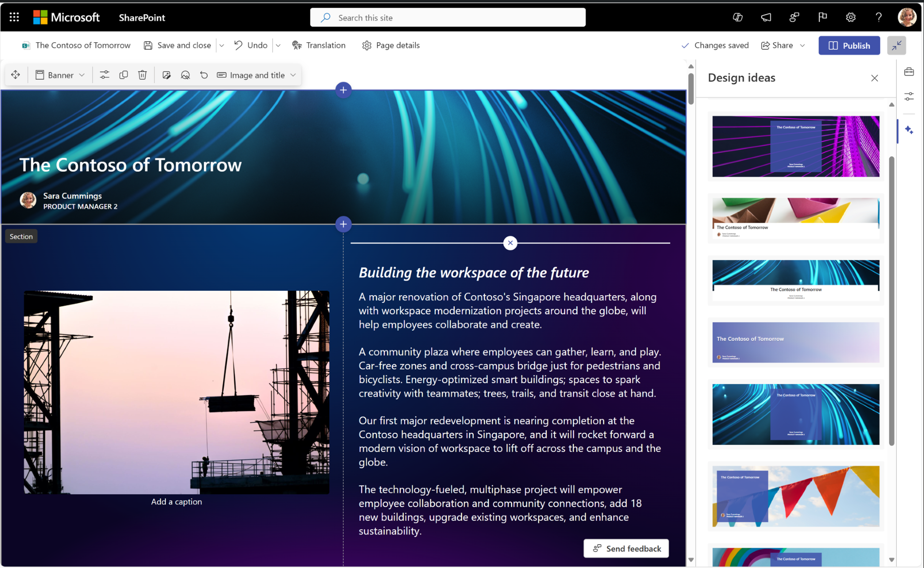Image resolution: width=924 pixels, height=568 pixels.
Task: Expand the Banner web part type dropdown
Action: tap(82, 75)
